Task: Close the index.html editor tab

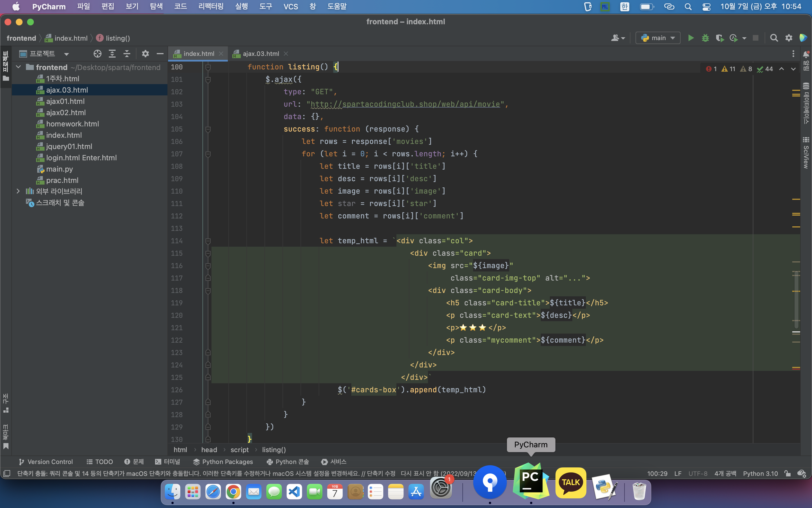Action: pos(221,54)
